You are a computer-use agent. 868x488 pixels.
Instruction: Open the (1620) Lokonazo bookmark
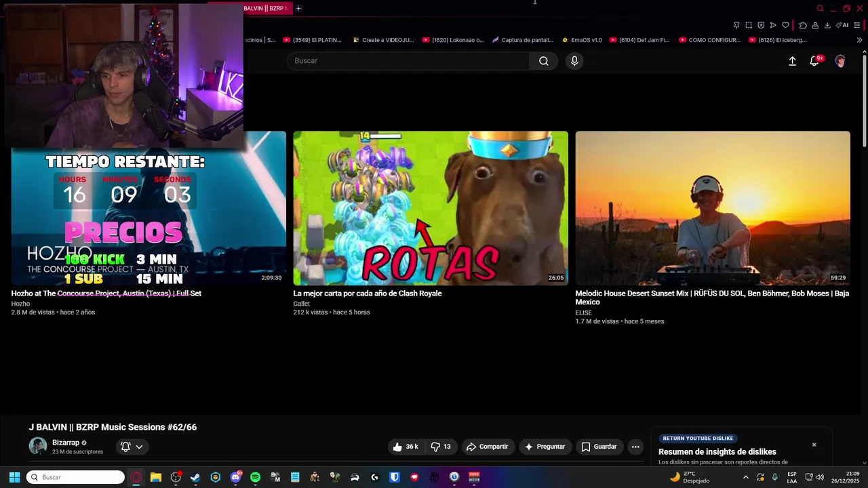coord(454,40)
